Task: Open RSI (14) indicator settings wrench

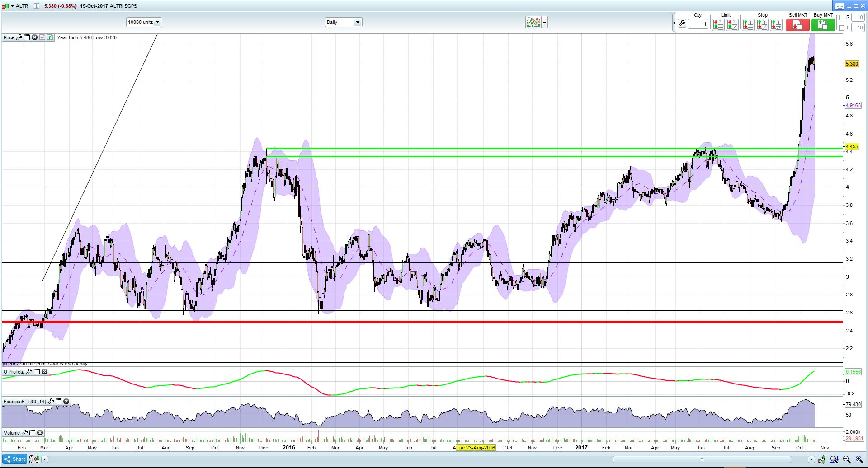Action: (52, 402)
